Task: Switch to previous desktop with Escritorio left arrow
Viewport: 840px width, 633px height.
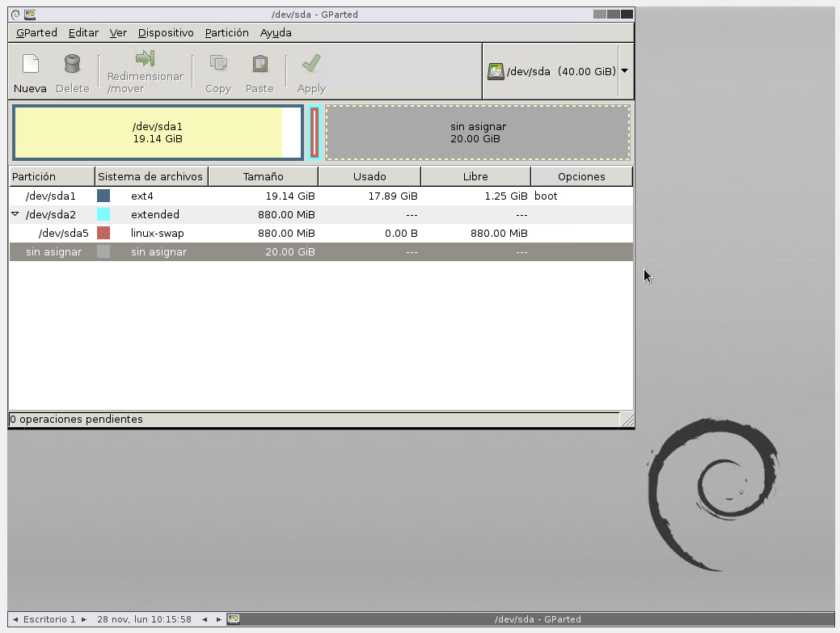Action: (15, 619)
